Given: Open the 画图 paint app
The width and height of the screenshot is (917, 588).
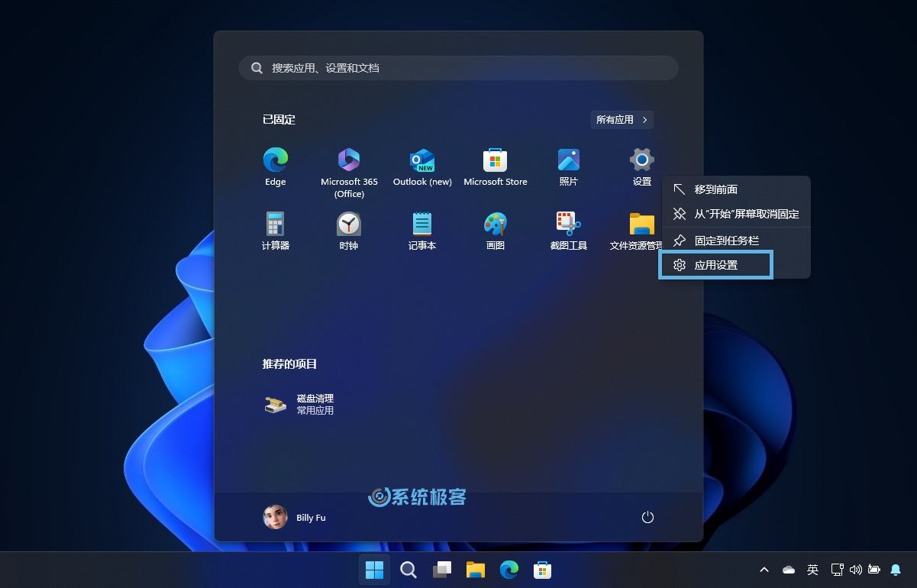Looking at the screenshot, I should [x=496, y=231].
